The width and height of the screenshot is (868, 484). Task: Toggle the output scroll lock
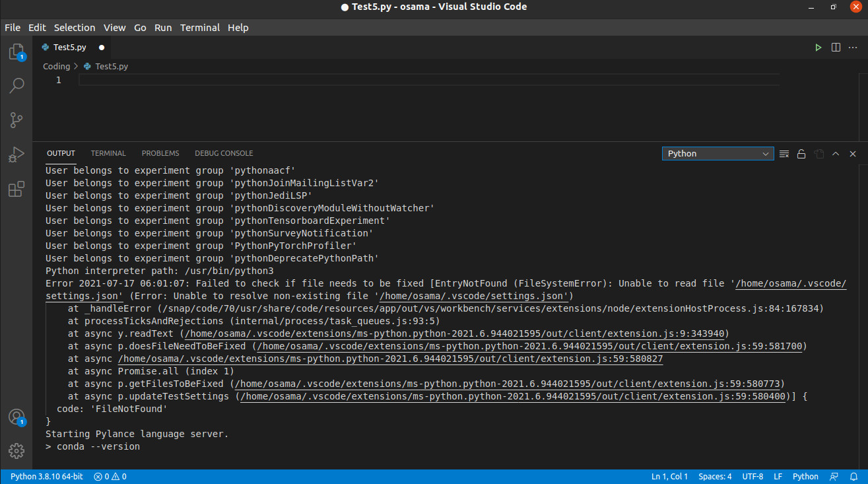click(x=801, y=153)
